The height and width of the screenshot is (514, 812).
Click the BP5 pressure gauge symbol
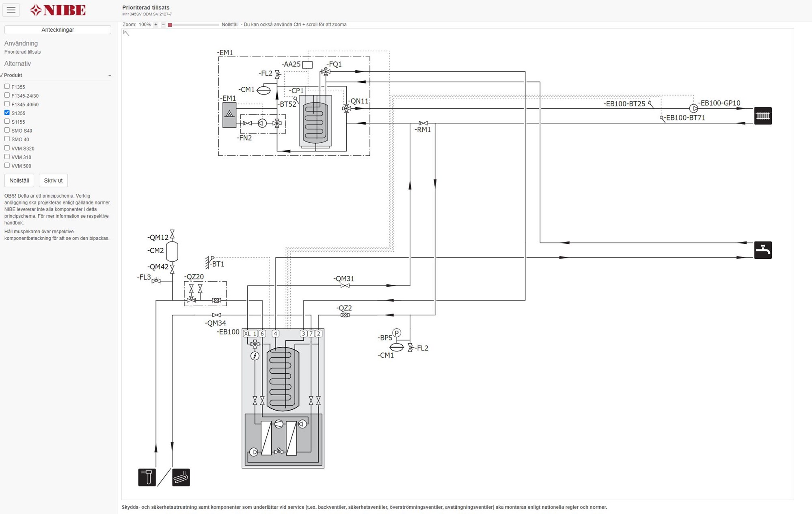coord(397,333)
